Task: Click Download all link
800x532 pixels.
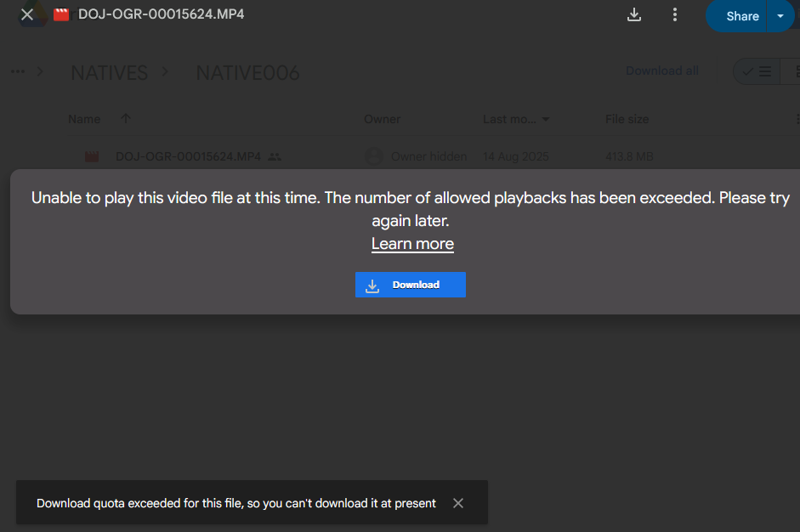Action: coord(661,71)
